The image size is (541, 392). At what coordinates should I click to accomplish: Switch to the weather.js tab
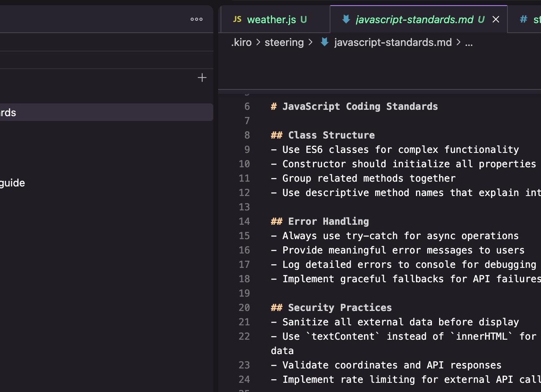pos(271,20)
